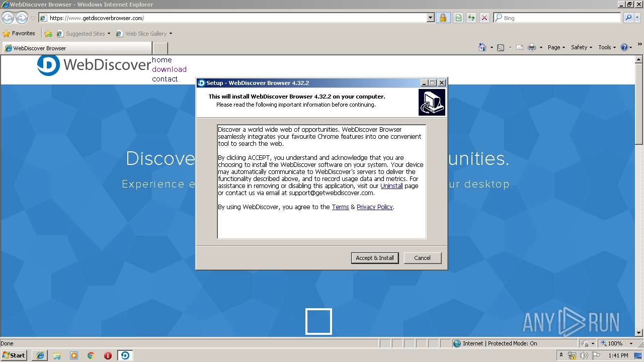Screen dimensions: 644x362
Task: Click Action Center flag tray icon
Action: click(x=596, y=355)
